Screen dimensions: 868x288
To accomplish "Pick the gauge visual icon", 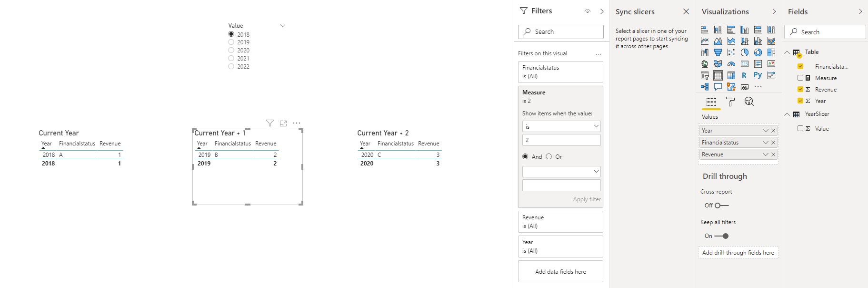I will [731, 64].
